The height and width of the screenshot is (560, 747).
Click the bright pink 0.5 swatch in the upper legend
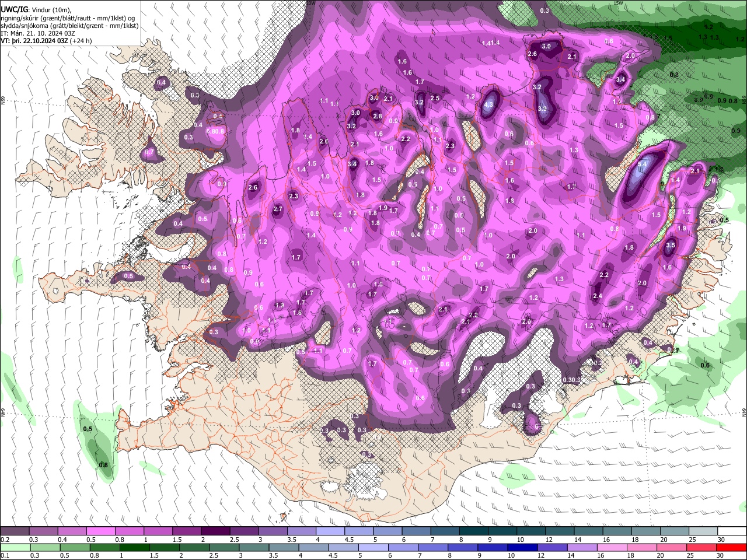pos(100,531)
